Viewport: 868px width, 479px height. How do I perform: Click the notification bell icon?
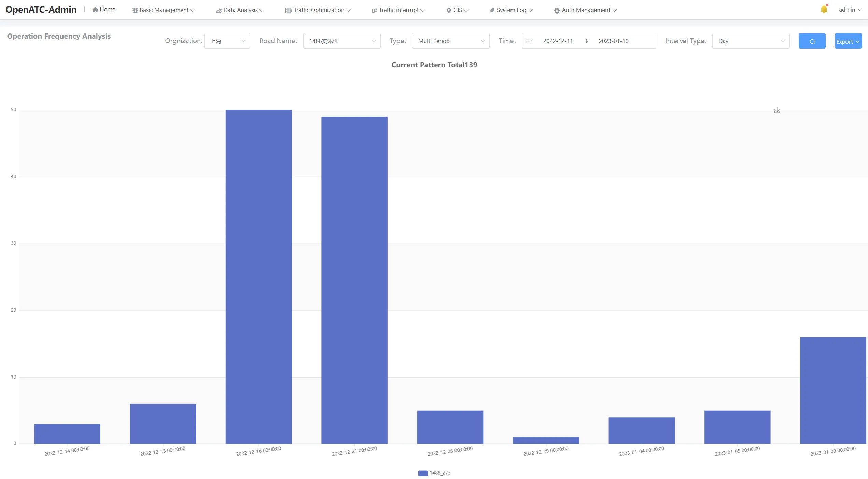[824, 10]
